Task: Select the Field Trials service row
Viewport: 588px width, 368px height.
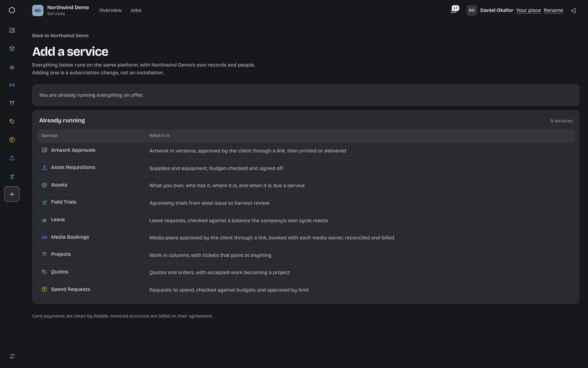Action: [306, 203]
